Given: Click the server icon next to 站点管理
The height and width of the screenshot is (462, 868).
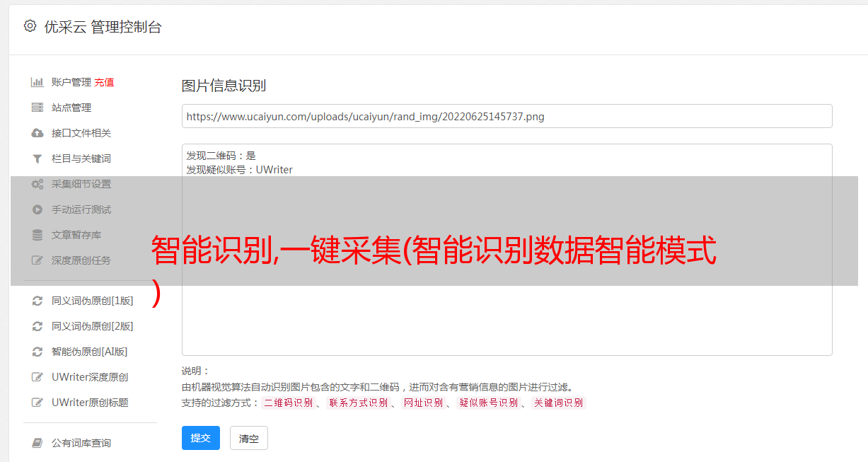Looking at the screenshot, I should click(37, 108).
